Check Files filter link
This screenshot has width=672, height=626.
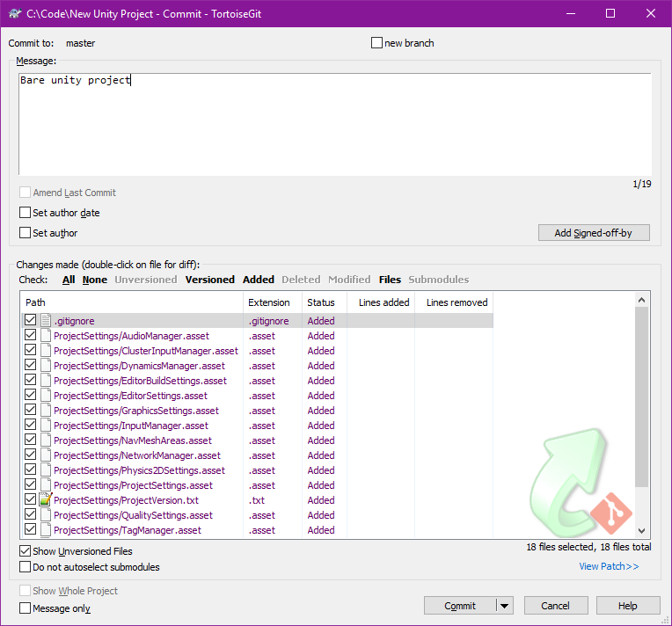390,280
